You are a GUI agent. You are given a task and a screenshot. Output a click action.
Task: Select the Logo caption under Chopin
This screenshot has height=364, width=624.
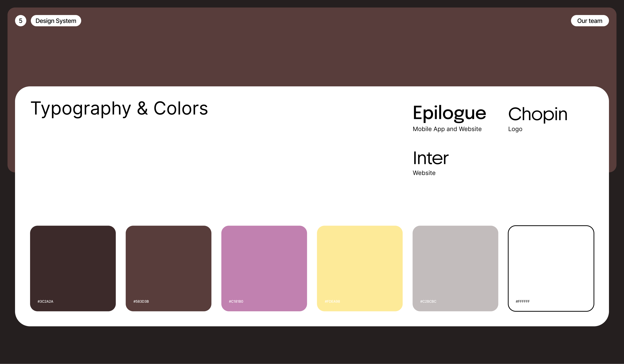[x=515, y=129]
